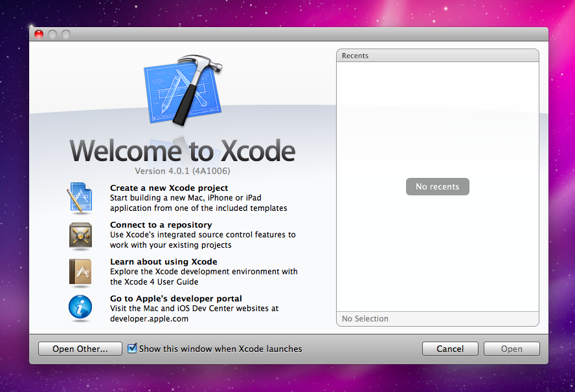Choose the Connect to a repository heading
The image size is (575, 392).
point(161,225)
